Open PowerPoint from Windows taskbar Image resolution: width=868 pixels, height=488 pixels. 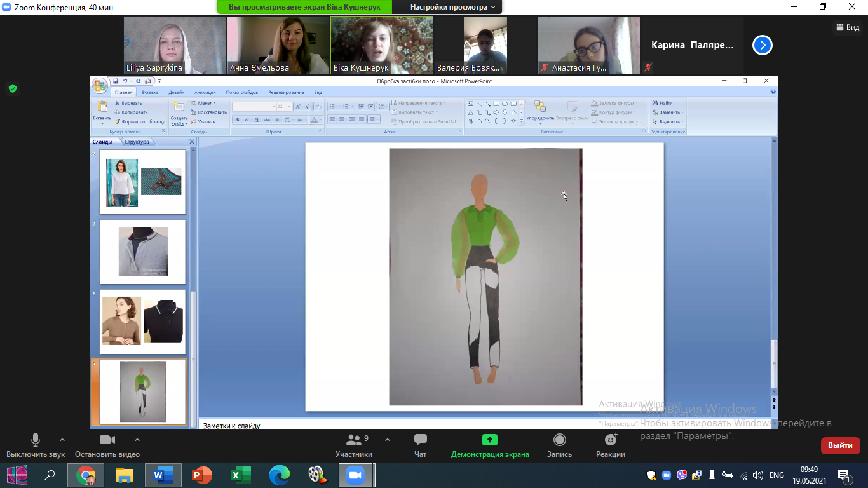202,475
